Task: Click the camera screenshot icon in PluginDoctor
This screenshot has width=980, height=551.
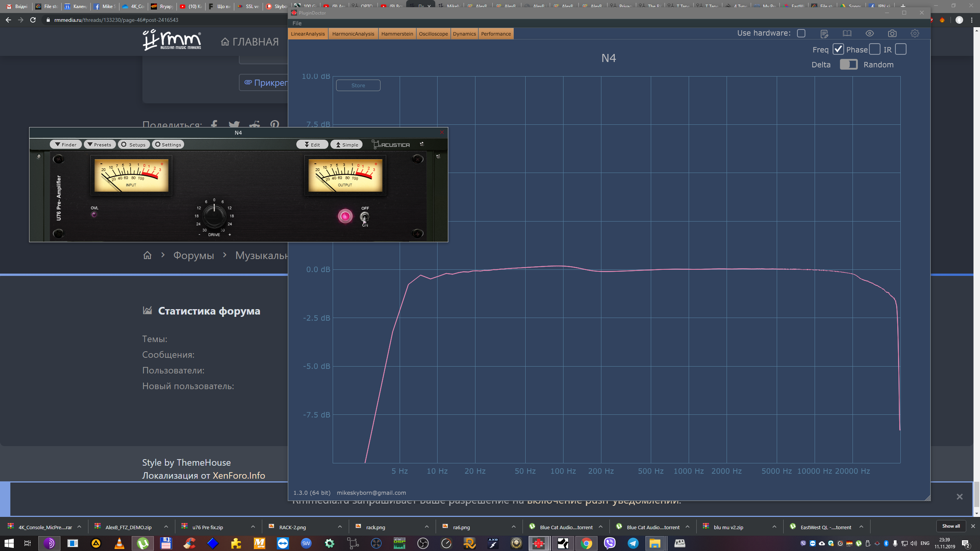Action: pos(892,34)
